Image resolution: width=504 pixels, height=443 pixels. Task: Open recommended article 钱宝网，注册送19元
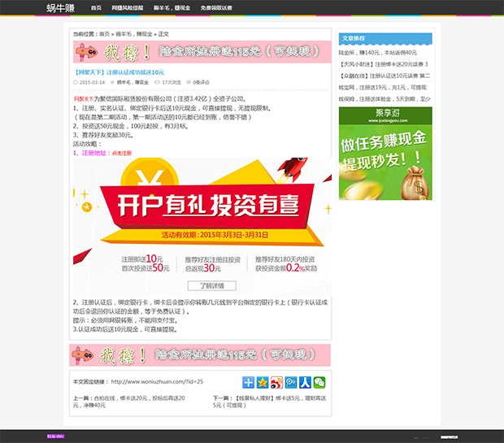point(383,87)
